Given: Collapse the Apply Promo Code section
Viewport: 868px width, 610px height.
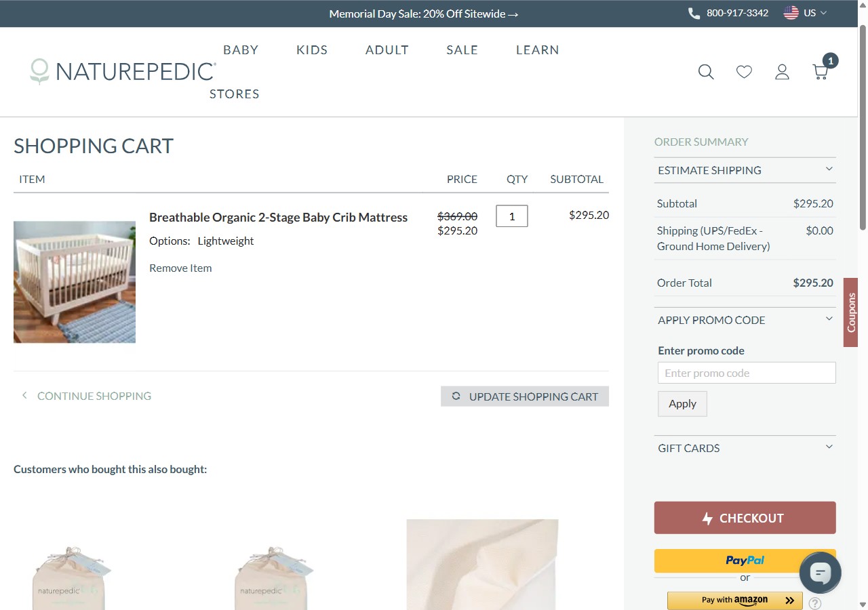Looking at the screenshot, I should (745, 320).
